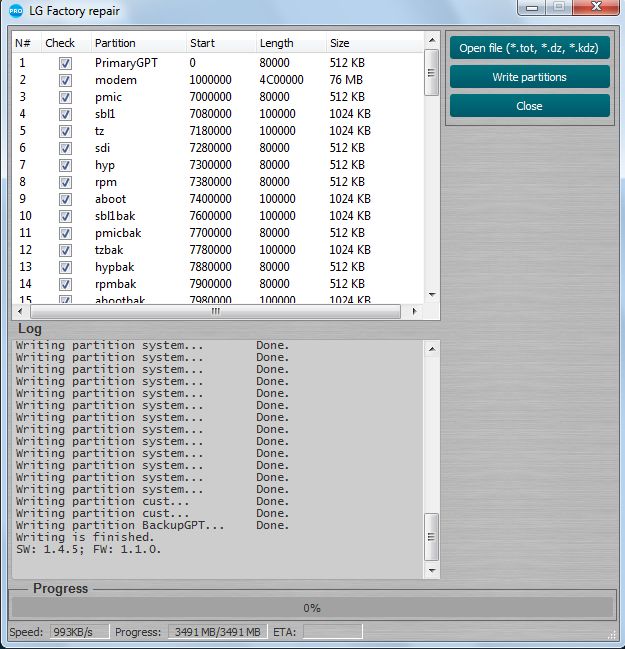Uncheck the rpm partition checkbox

click(65, 182)
